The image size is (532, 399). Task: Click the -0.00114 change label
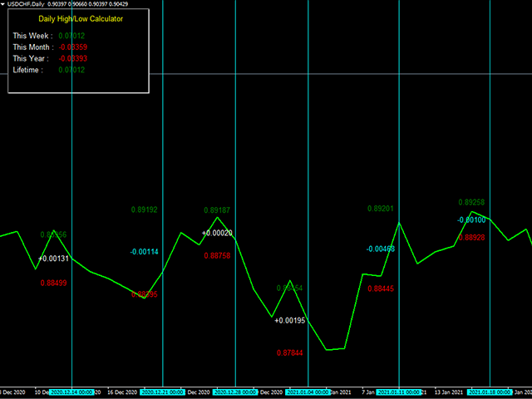(144, 252)
